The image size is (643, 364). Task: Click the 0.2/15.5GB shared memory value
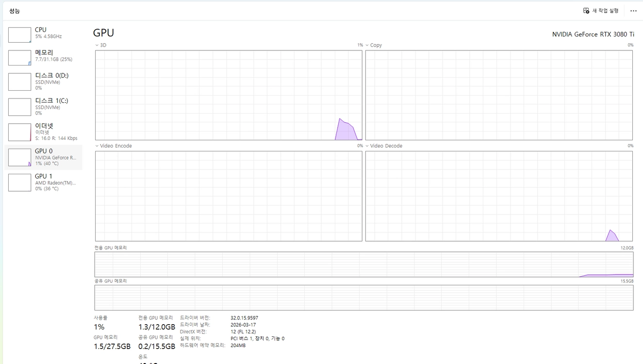(x=157, y=347)
